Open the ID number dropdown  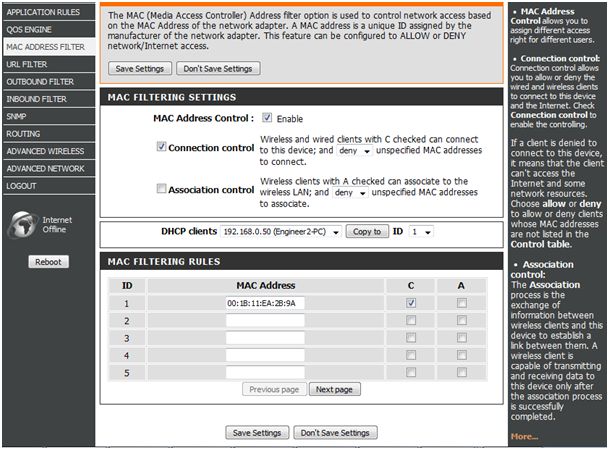point(421,232)
